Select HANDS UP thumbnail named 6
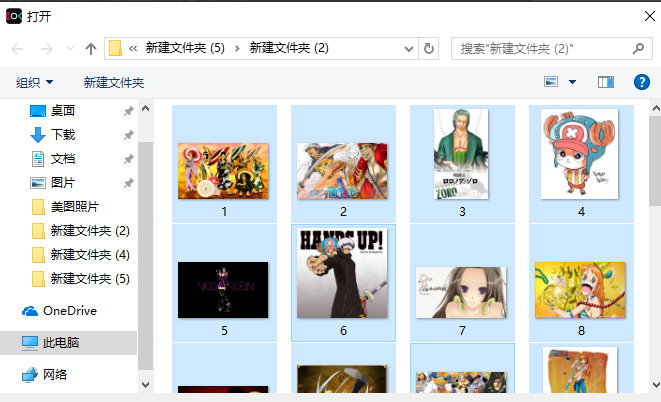661x402 pixels. click(x=342, y=273)
